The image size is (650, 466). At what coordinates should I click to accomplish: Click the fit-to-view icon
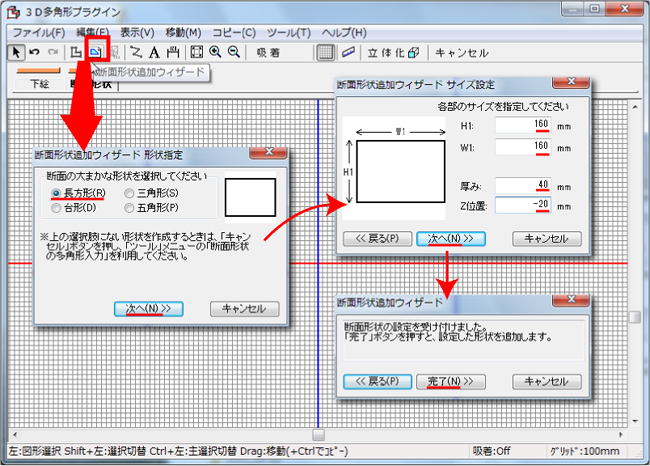(x=196, y=52)
